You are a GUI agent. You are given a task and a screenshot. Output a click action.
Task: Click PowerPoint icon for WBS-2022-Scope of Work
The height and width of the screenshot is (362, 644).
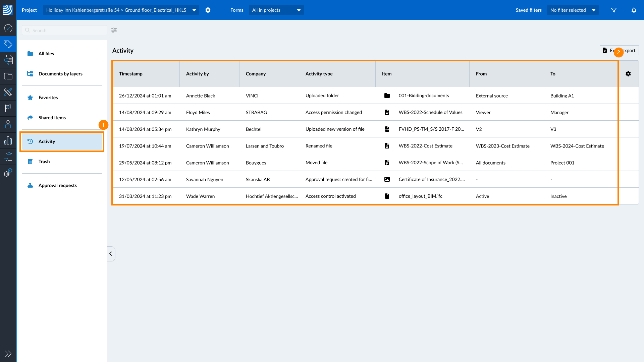tap(387, 163)
